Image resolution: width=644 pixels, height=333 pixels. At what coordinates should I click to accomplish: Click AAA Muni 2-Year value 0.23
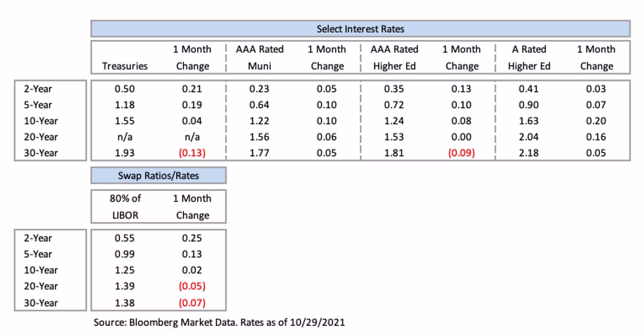(x=260, y=89)
